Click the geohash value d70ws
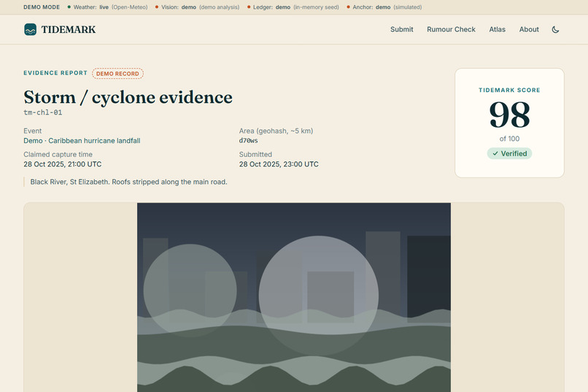 point(248,141)
